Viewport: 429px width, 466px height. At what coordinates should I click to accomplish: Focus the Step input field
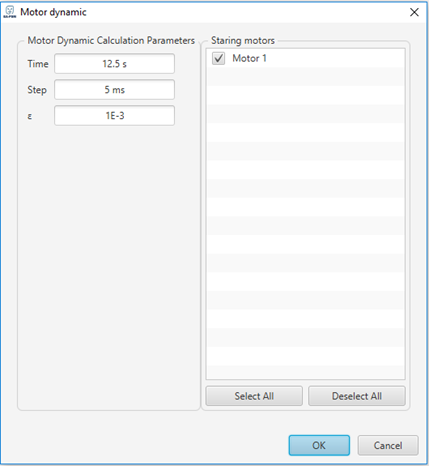(114, 90)
